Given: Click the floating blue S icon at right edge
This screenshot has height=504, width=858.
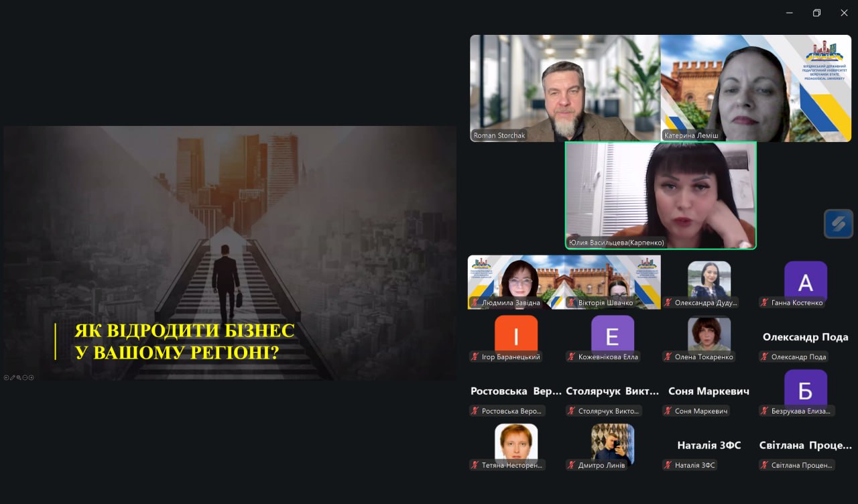Looking at the screenshot, I should tap(838, 224).
